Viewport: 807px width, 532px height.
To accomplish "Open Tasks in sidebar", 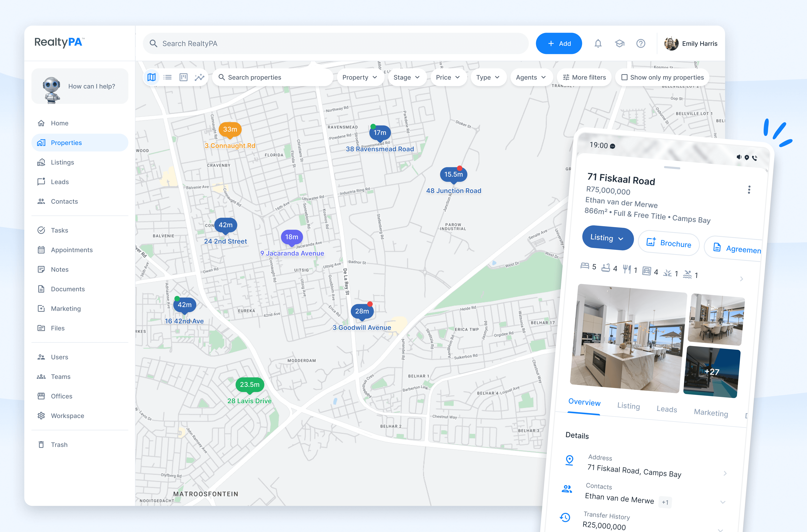I will pos(80,230).
